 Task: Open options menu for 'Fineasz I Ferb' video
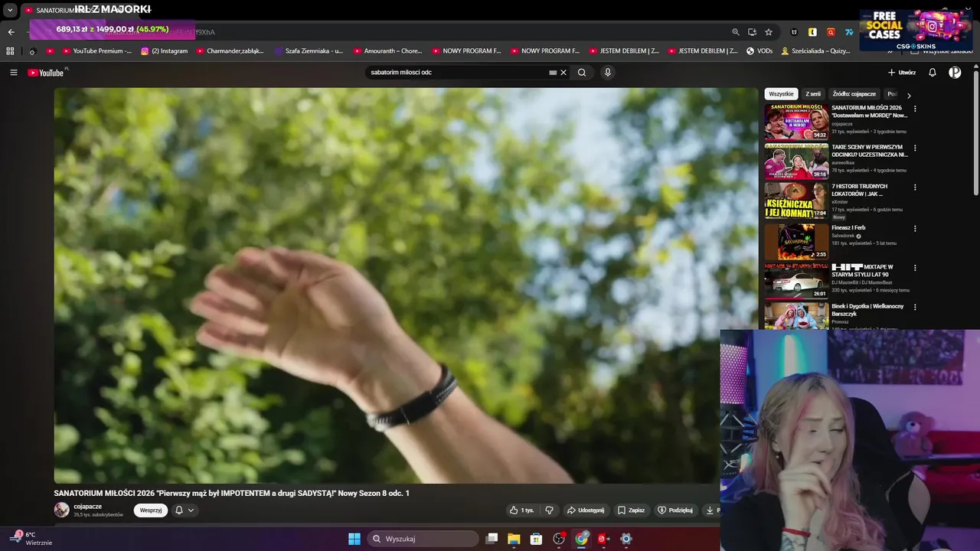pos(915,228)
